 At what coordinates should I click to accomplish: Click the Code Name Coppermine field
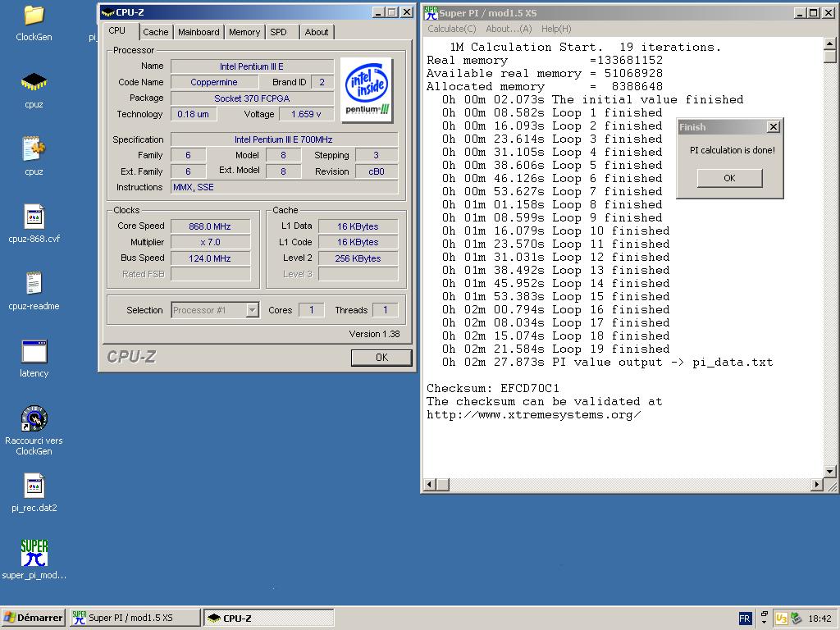point(214,82)
